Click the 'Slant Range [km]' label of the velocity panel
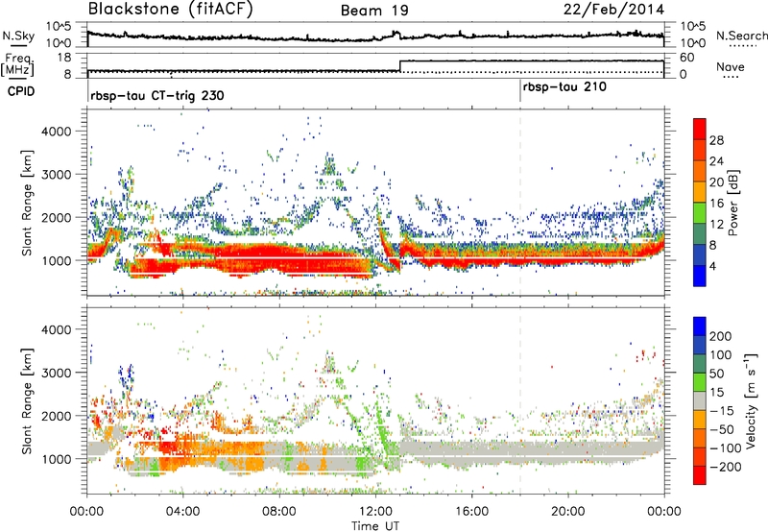This screenshot has height=532, width=768. 27,400
